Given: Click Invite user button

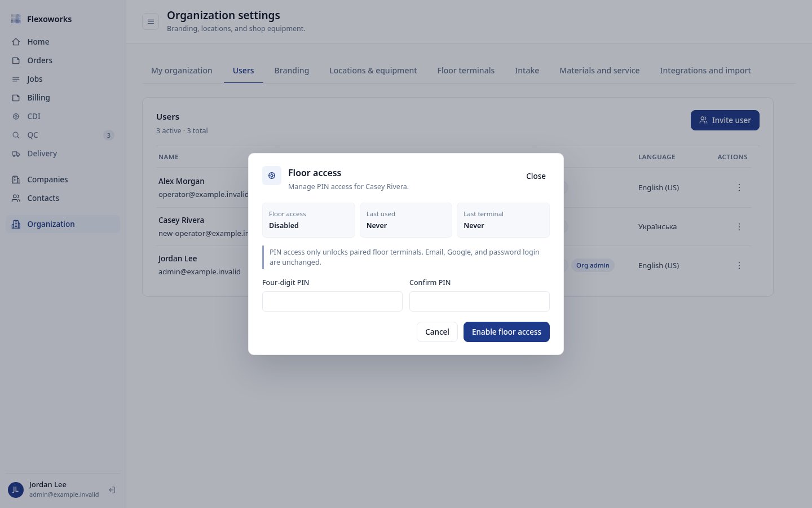Looking at the screenshot, I should (725, 120).
